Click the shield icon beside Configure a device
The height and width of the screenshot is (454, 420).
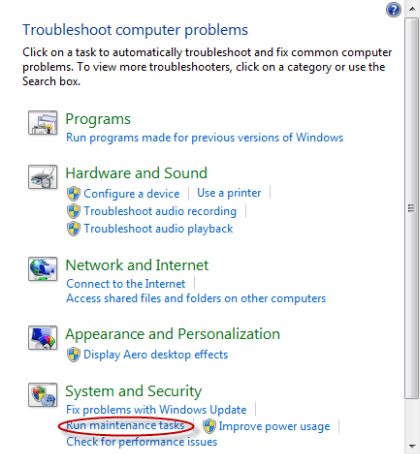tap(73, 194)
